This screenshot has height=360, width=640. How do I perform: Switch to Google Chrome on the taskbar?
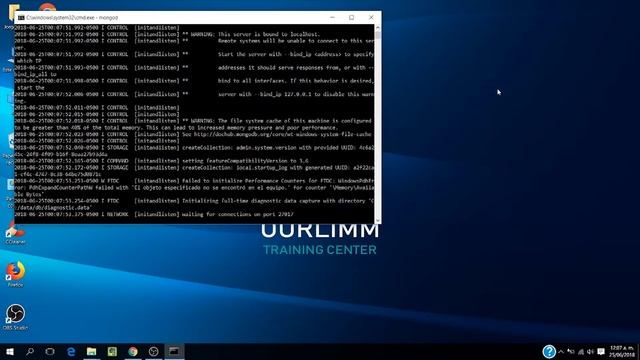pos(133,351)
